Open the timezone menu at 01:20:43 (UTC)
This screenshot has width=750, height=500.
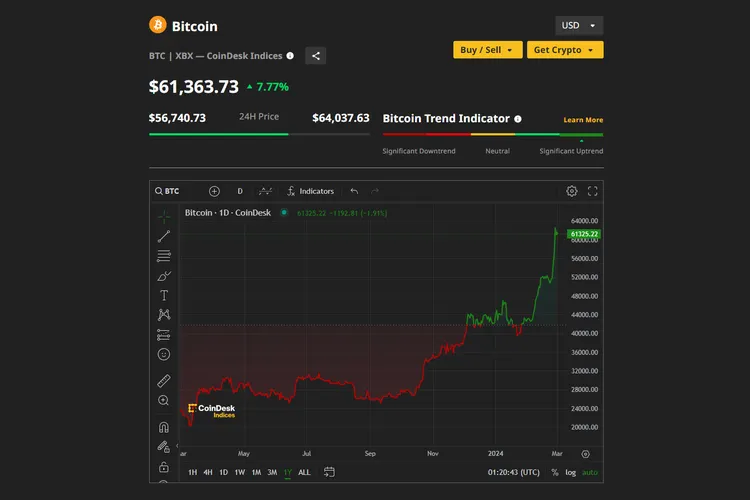[514, 472]
